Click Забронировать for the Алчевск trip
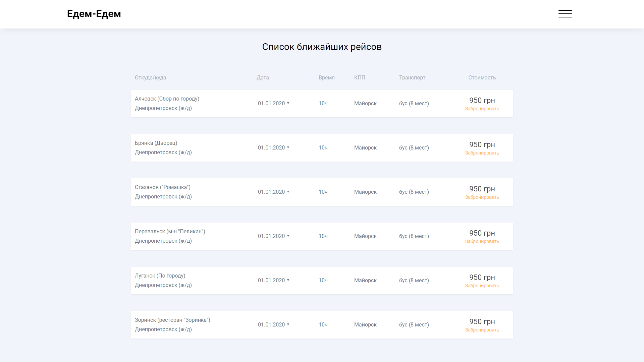The width and height of the screenshot is (644, 362). pyautogui.click(x=482, y=109)
